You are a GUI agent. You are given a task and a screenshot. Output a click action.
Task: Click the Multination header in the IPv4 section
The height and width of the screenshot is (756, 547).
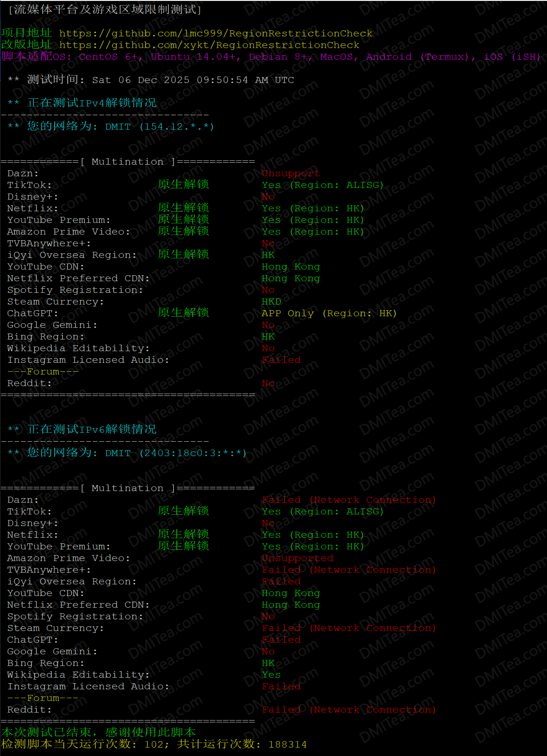click(128, 161)
